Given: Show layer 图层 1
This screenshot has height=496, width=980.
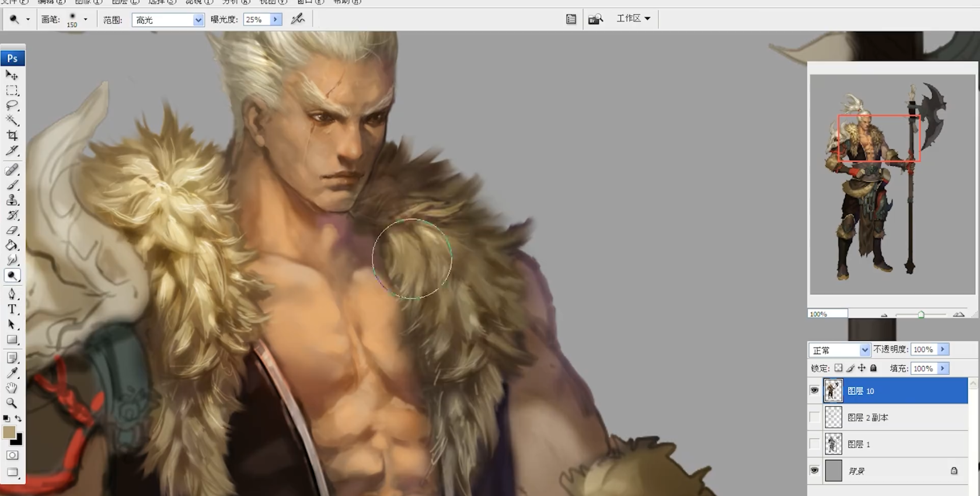Looking at the screenshot, I should (814, 444).
